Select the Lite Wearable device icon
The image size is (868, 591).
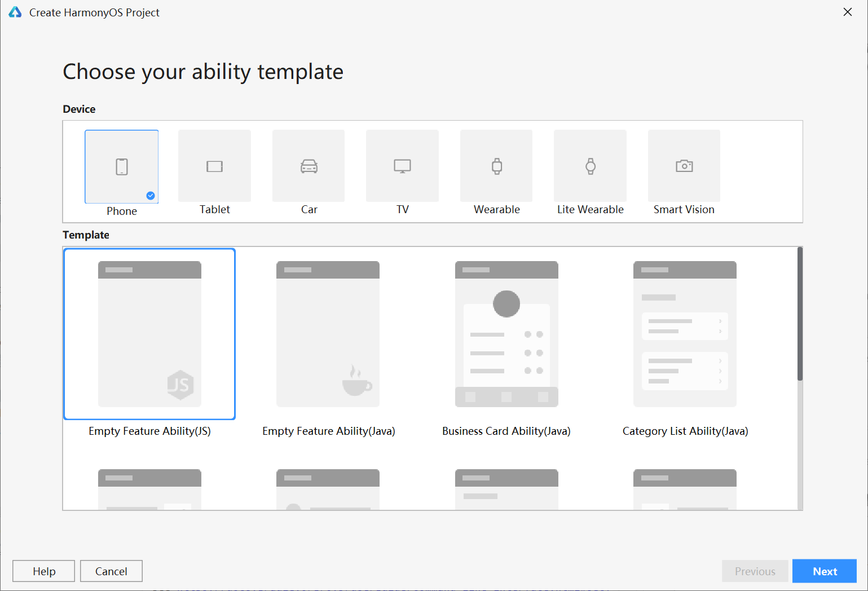coord(590,166)
